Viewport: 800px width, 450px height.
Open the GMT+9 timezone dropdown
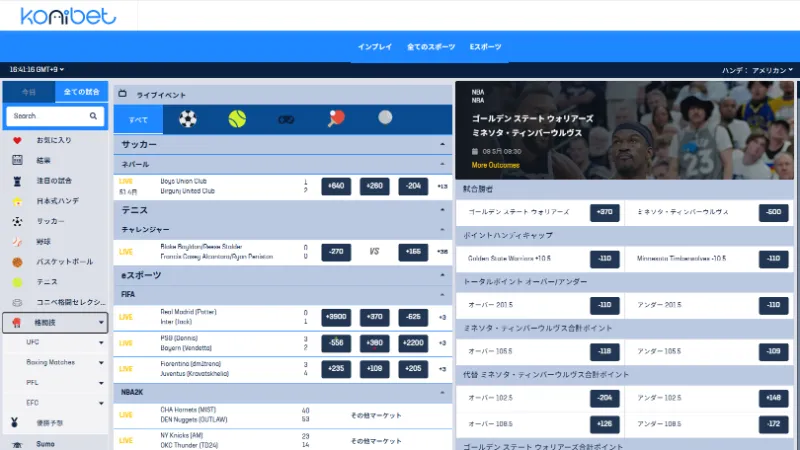[x=37, y=69]
